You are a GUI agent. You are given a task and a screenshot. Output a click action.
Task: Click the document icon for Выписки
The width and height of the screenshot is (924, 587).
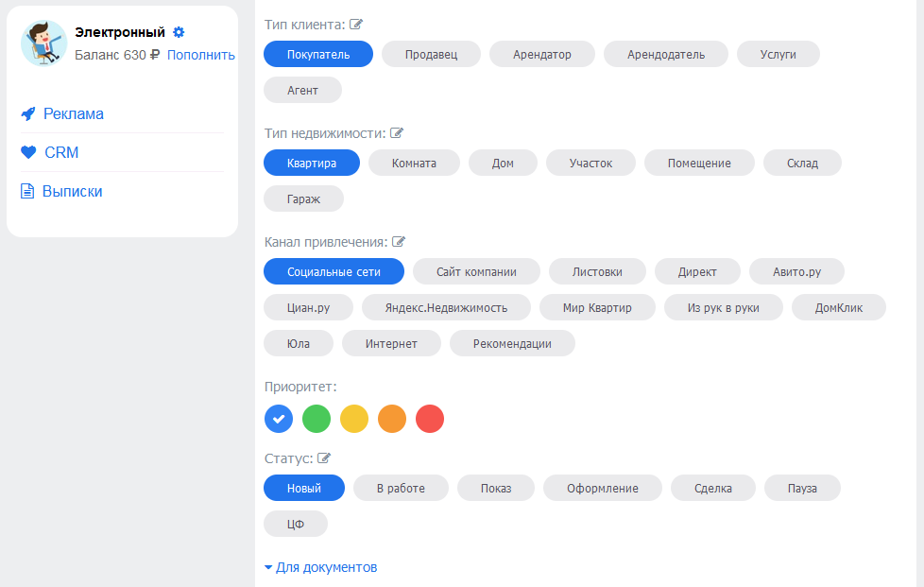27,191
